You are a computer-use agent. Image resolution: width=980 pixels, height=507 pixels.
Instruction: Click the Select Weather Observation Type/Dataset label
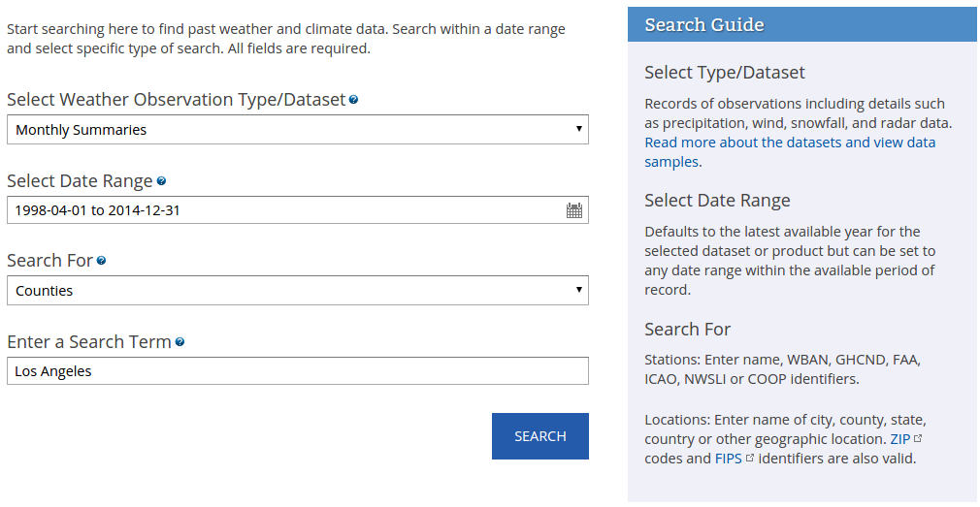pyautogui.click(x=176, y=100)
